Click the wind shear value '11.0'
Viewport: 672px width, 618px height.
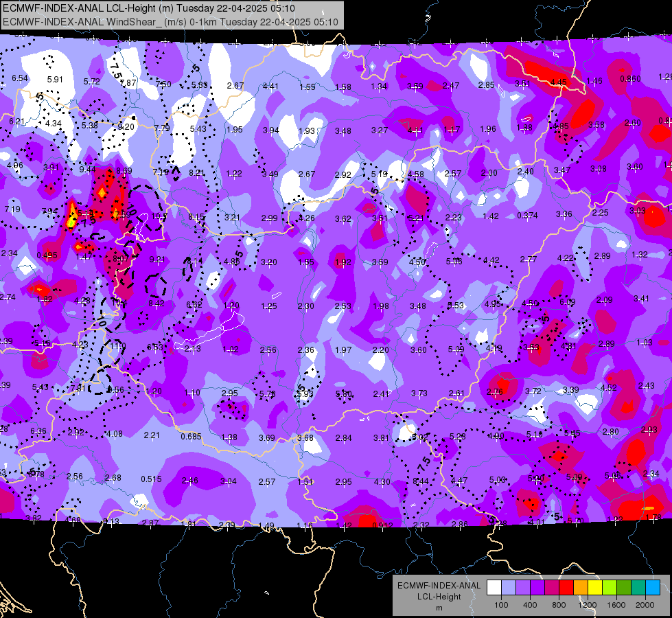[x=118, y=345]
